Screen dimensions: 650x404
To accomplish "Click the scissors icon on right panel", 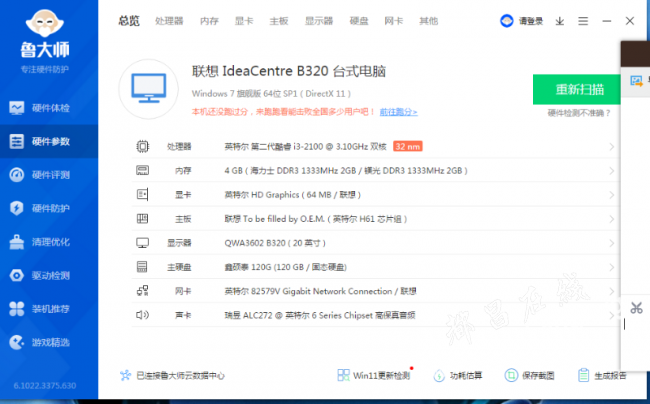I will click(x=636, y=308).
